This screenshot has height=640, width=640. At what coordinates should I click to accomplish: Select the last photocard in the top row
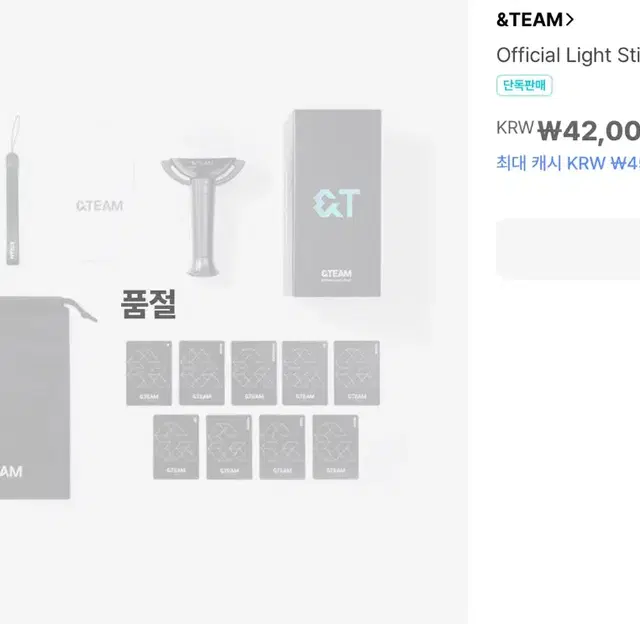tap(357, 373)
